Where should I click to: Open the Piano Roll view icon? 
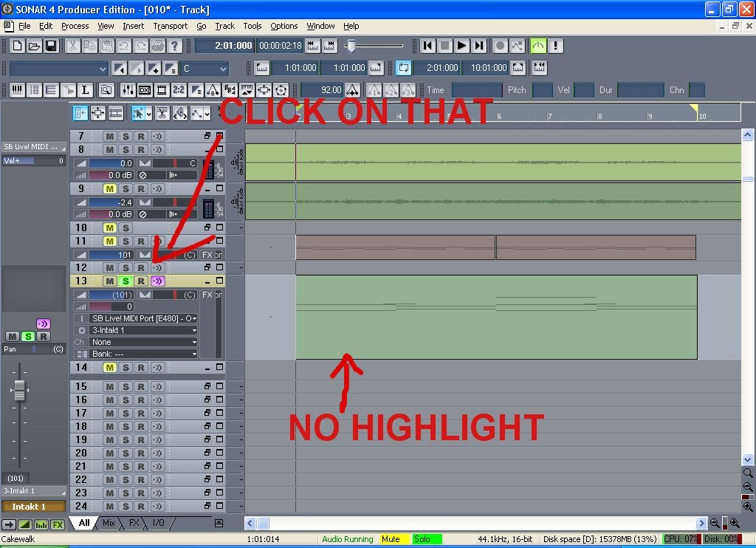[18, 89]
